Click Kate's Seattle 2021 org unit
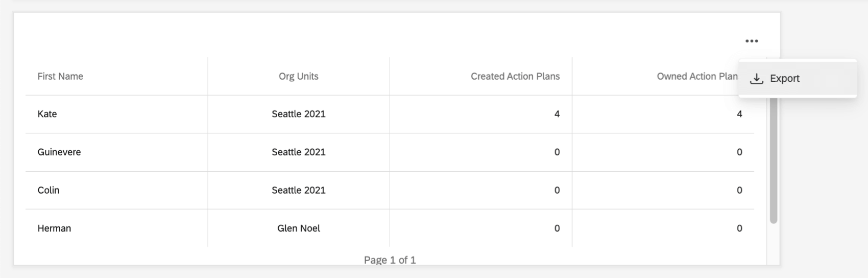Viewport: 868px width, 278px height. pyautogui.click(x=299, y=114)
